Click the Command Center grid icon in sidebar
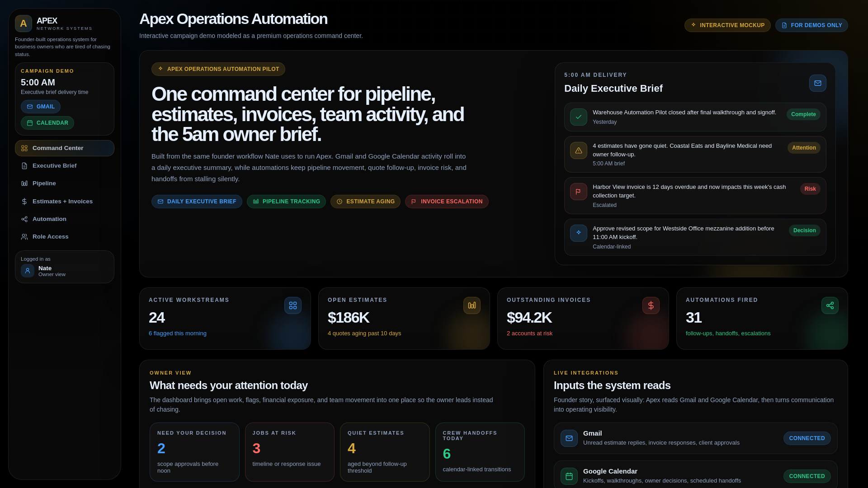868x488 pixels. click(x=24, y=148)
